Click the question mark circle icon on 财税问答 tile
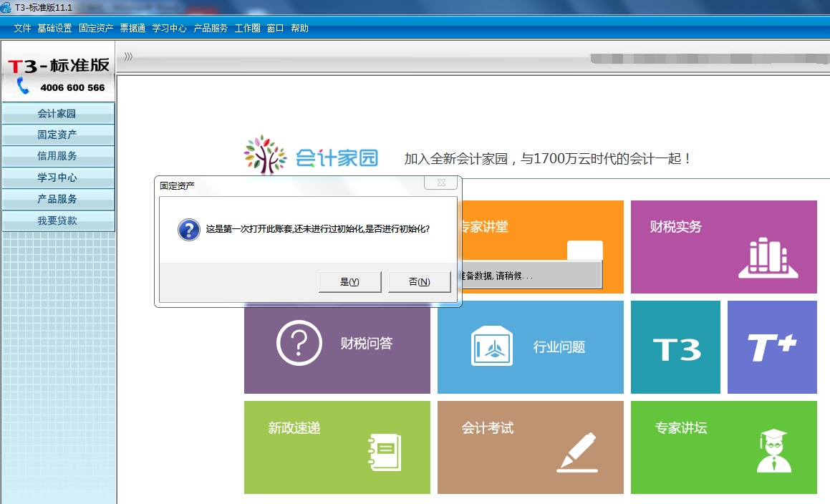 pos(299,342)
